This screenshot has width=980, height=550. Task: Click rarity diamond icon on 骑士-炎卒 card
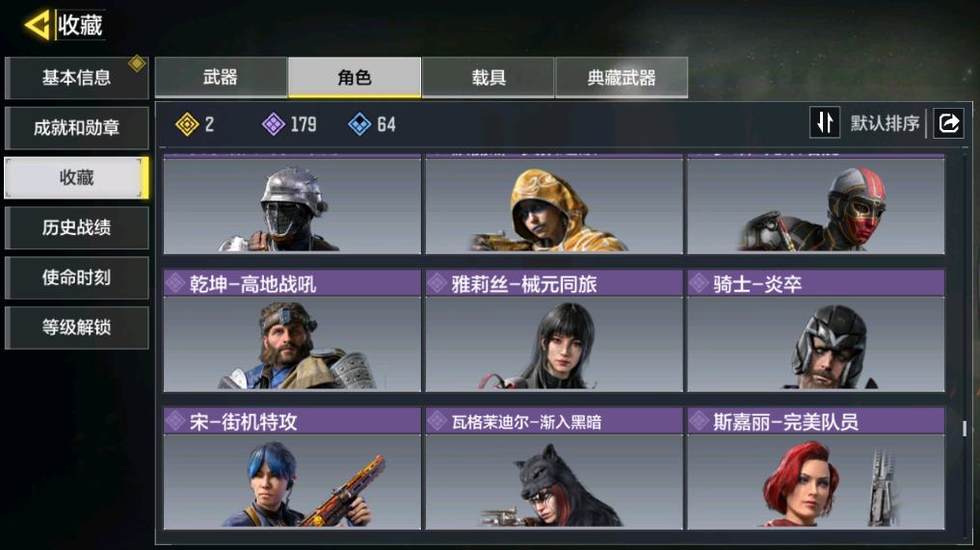(x=699, y=283)
